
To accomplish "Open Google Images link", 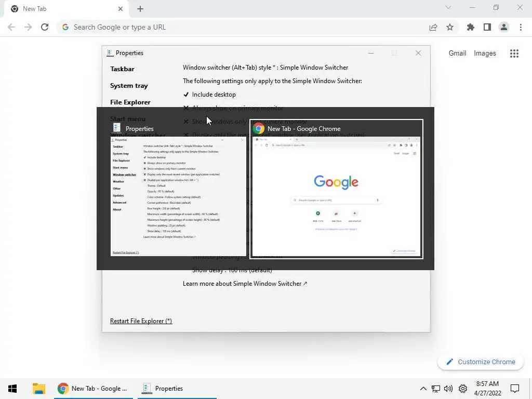I will tap(485, 54).
